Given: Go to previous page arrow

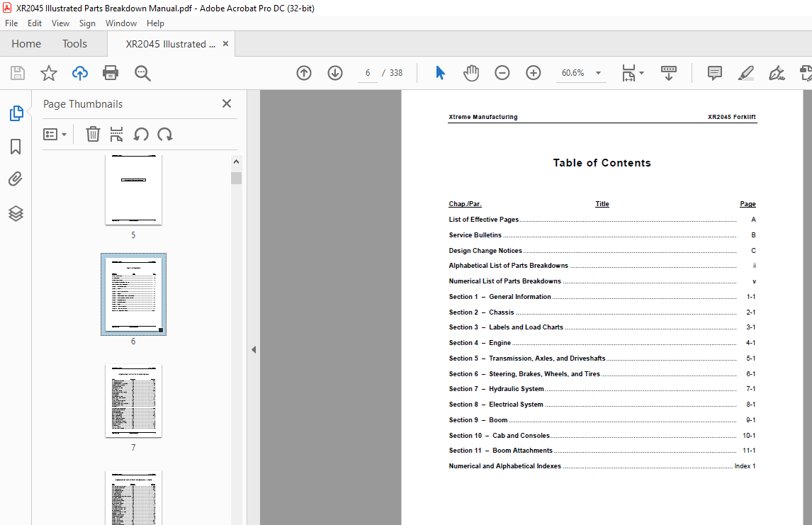Looking at the screenshot, I should (x=304, y=73).
